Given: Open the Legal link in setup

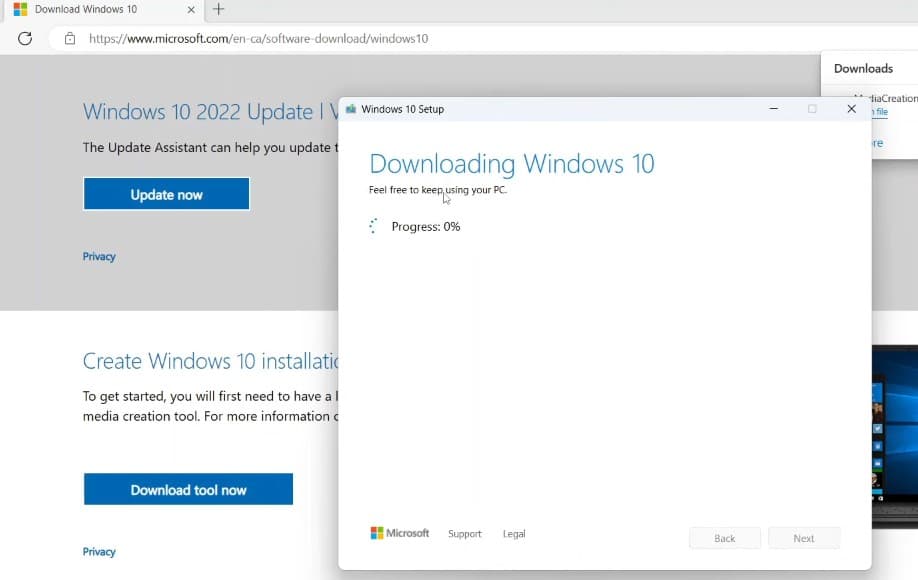Looking at the screenshot, I should point(514,534).
